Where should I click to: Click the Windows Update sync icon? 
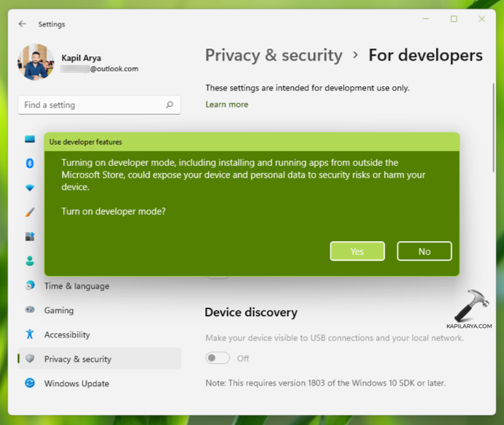pos(30,383)
